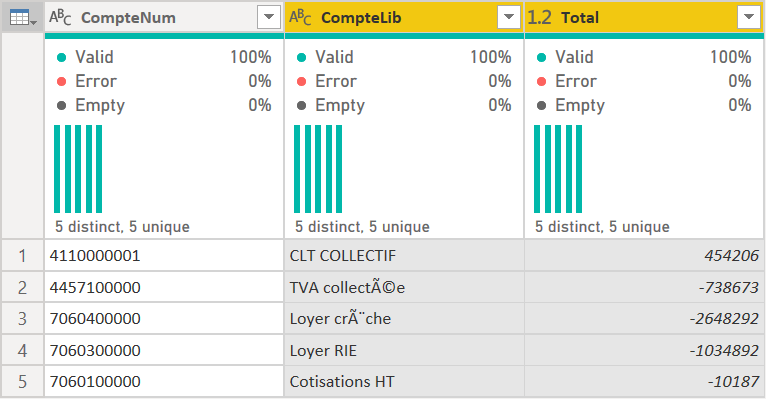The width and height of the screenshot is (766, 399).
Task: Select the Loyer RIE cell
Action: click(x=404, y=350)
